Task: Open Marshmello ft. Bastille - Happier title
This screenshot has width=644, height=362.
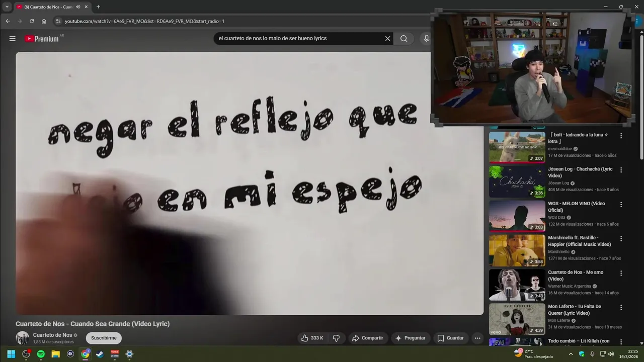Action: [580, 241]
